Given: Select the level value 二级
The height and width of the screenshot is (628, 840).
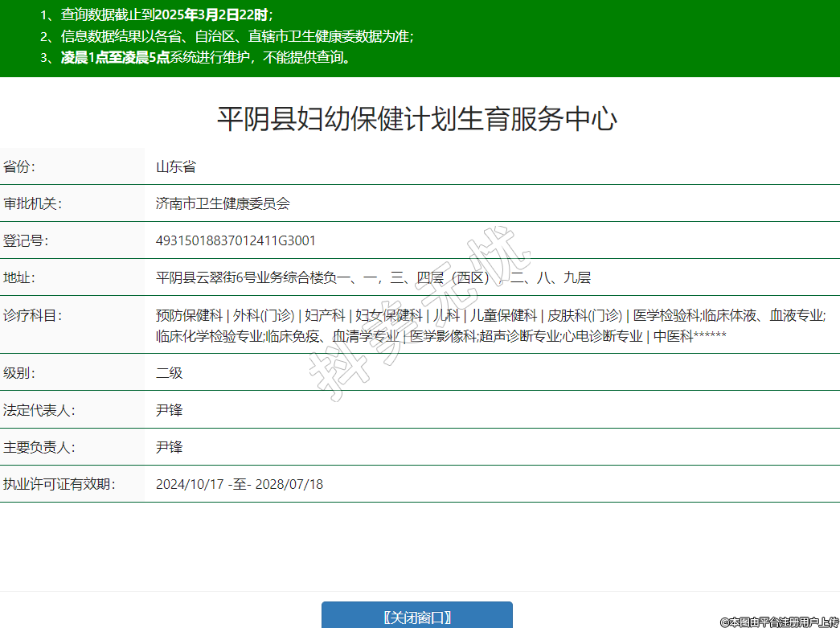Looking at the screenshot, I should pos(170,373).
